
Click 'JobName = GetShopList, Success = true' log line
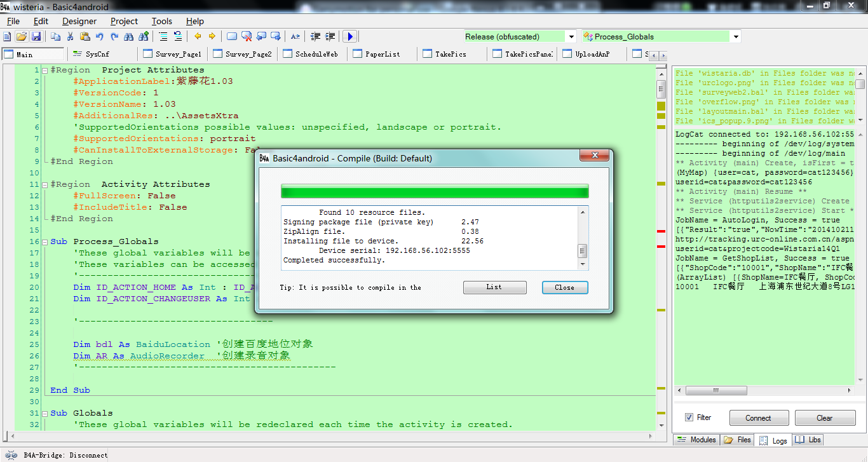[x=757, y=258]
